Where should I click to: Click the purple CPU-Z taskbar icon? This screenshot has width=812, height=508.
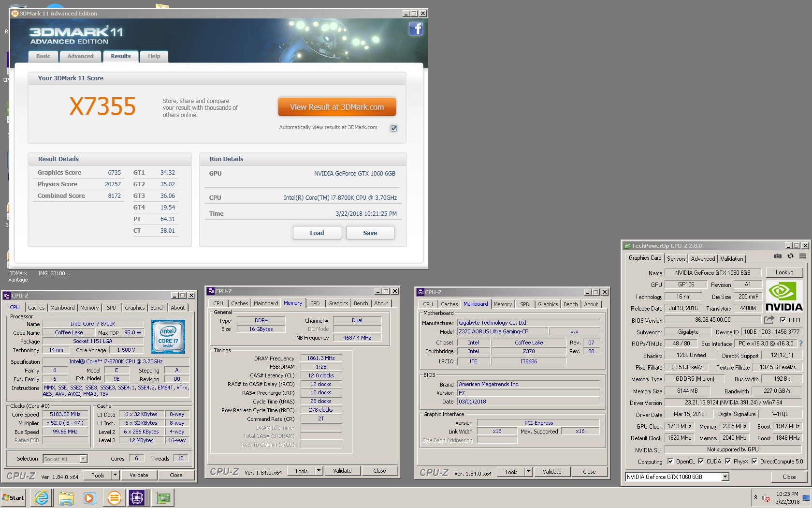[137, 497]
